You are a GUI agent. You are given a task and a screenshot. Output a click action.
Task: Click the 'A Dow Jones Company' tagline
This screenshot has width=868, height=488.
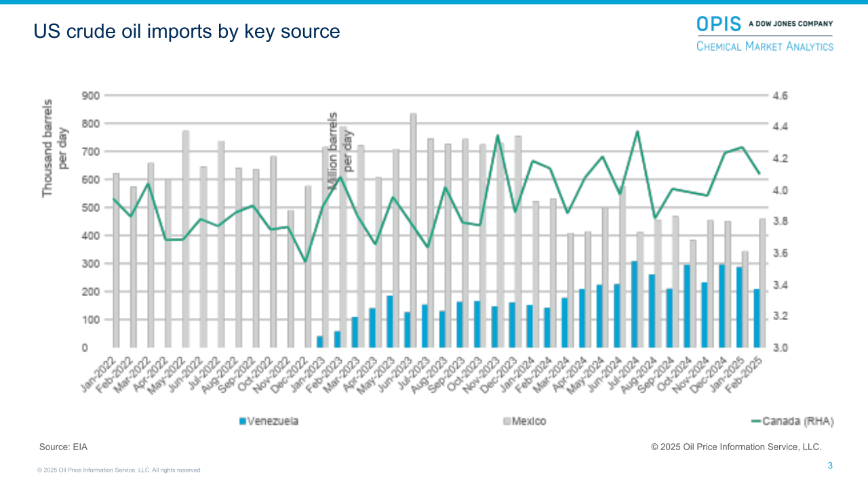pyautogui.click(x=790, y=24)
